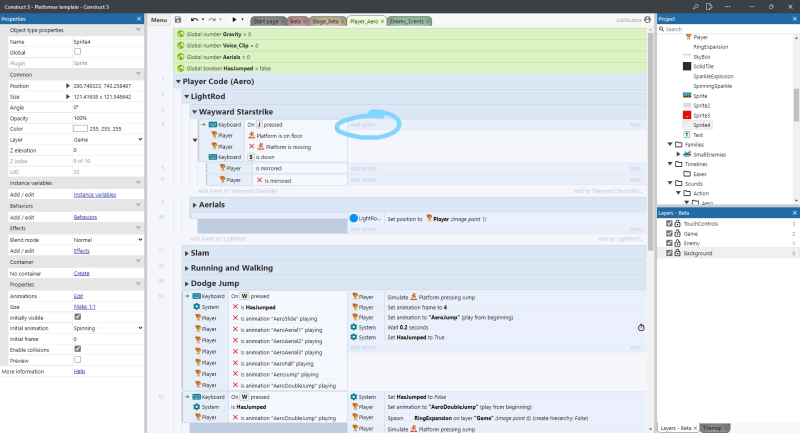Click the Save project icon
The width and height of the screenshot is (800, 433).
(178, 20)
